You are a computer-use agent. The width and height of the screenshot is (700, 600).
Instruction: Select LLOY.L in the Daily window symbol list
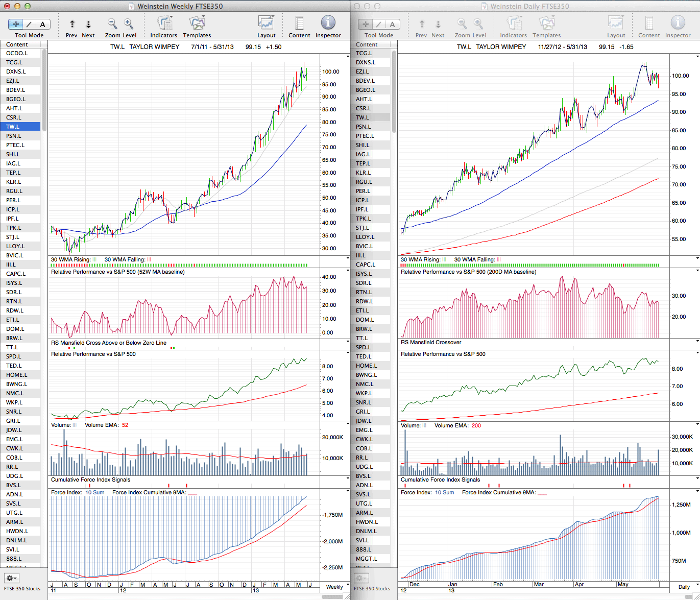tap(365, 237)
